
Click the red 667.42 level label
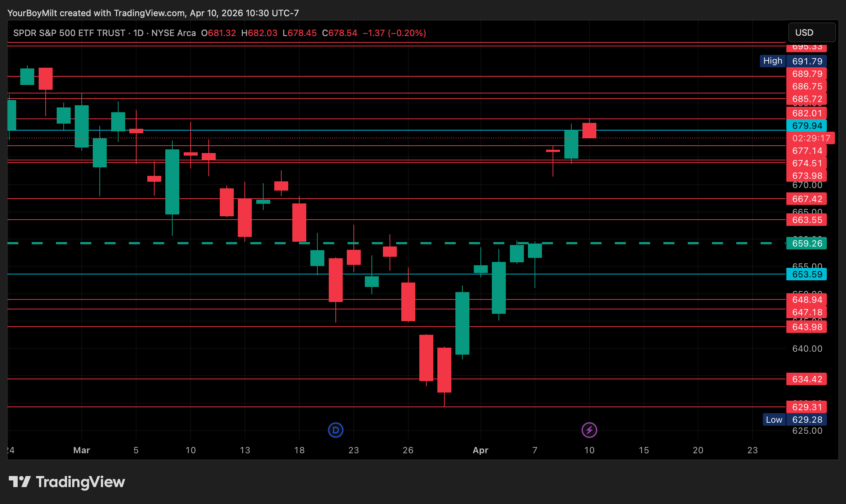(806, 199)
